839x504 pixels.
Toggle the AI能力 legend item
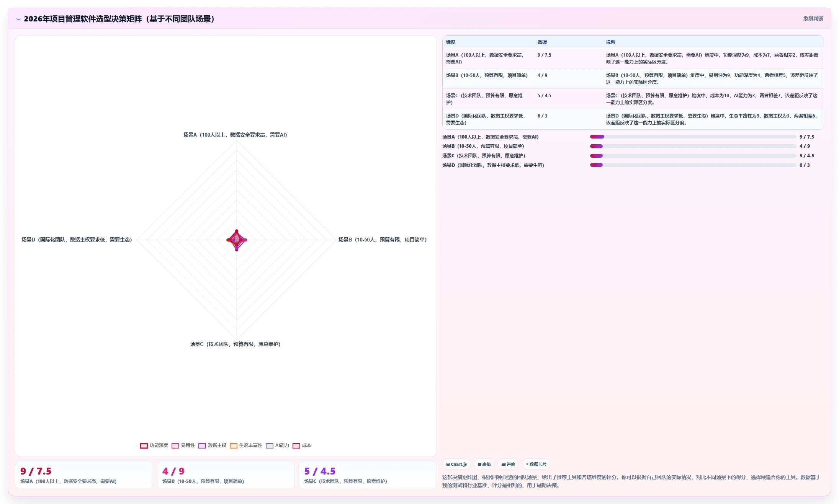pos(277,445)
